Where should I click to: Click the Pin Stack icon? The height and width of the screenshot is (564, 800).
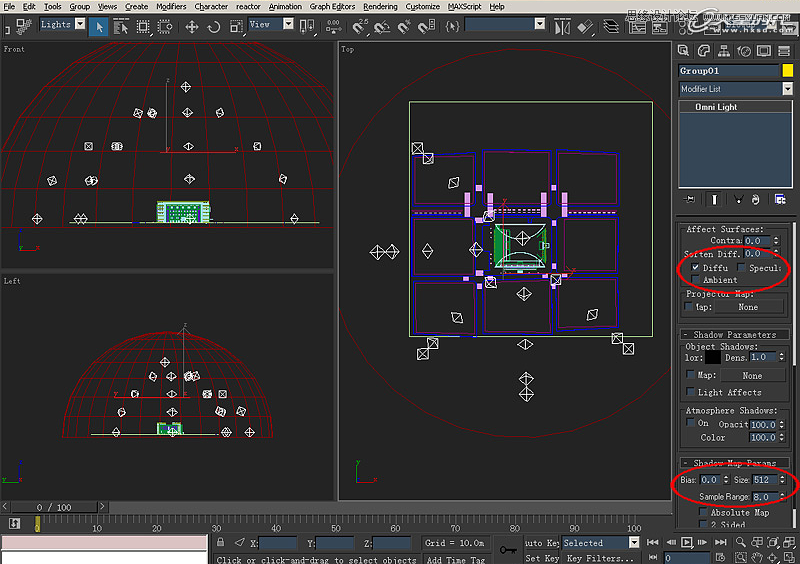point(689,200)
